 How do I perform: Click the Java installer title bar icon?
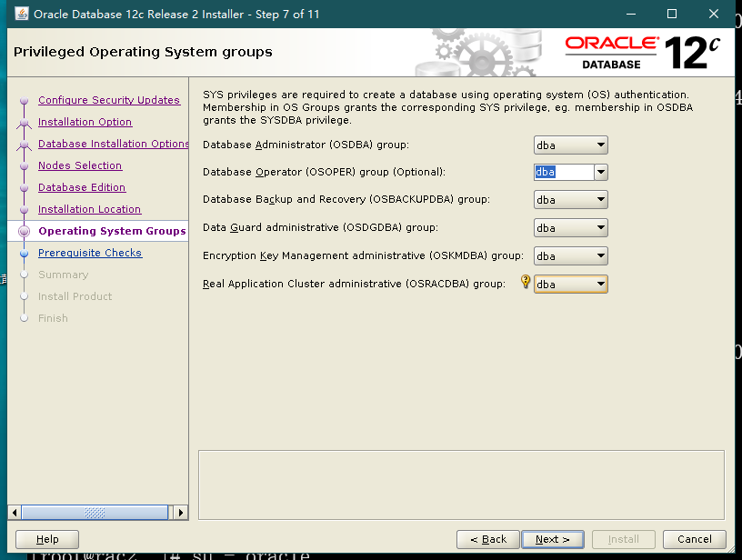21,14
